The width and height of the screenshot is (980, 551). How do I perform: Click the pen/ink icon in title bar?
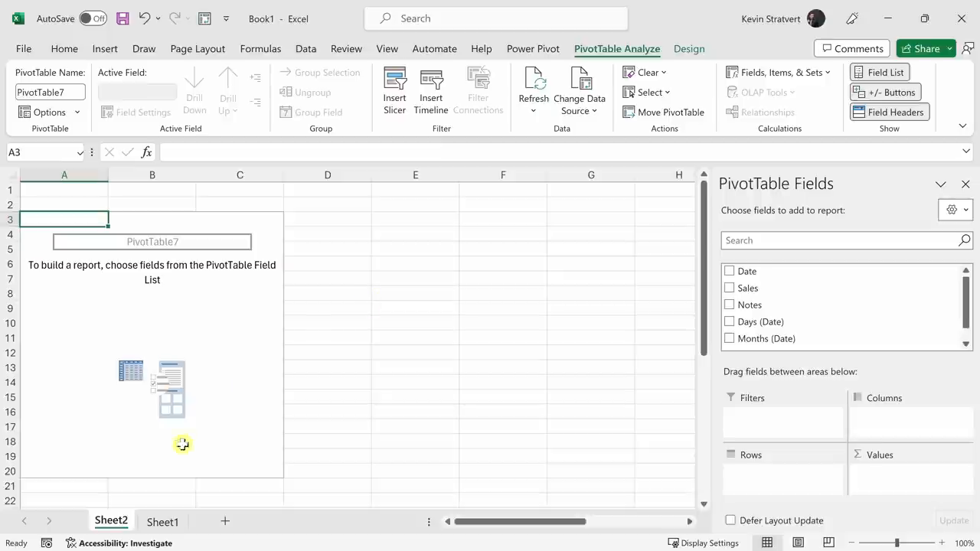pyautogui.click(x=852, y=18)
